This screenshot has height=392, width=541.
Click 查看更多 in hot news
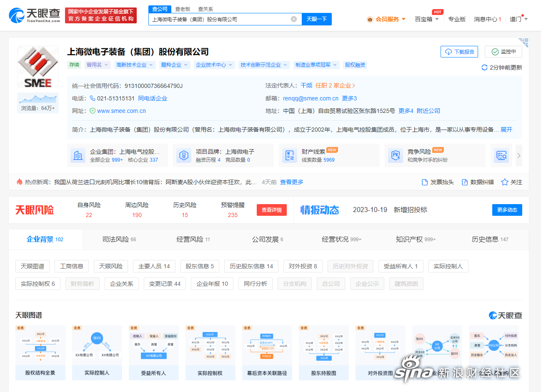(292, 182)
